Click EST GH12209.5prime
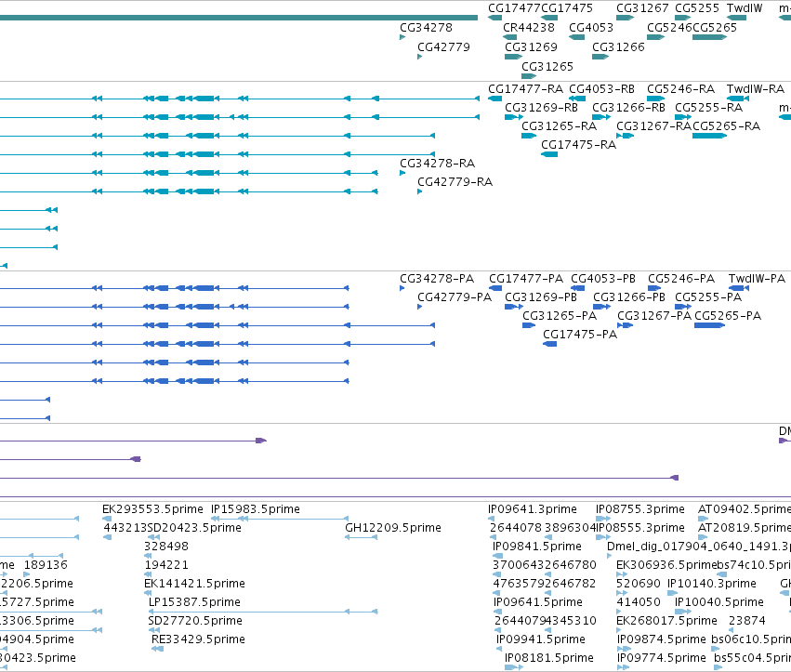This screenshot has width=791, height=672. 393,528
